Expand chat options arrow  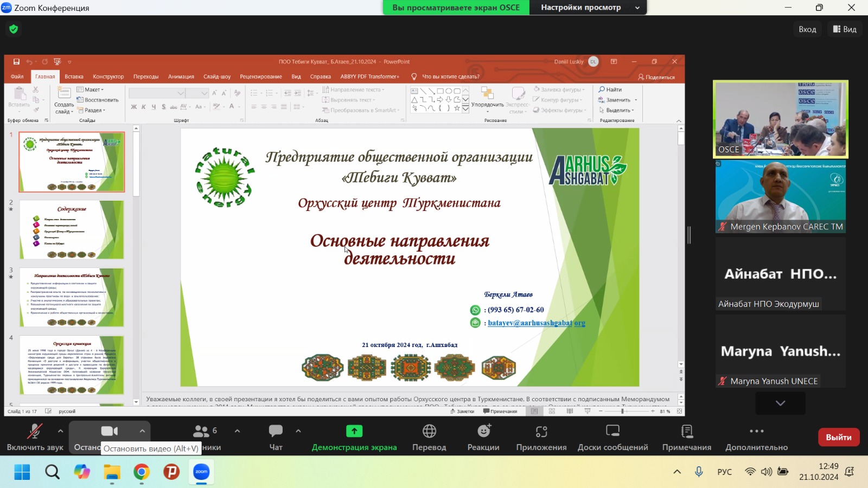[x=298, y=431]
